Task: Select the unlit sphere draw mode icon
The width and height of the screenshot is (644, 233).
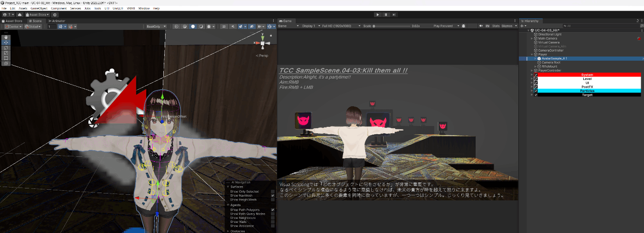Action: click(184, 27)
